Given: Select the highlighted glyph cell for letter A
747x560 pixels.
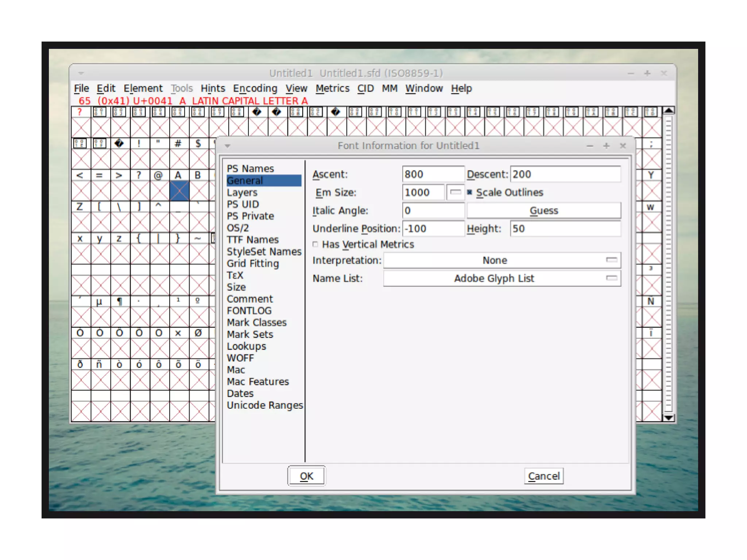Looking at the screenshot, I should [179, 190].
